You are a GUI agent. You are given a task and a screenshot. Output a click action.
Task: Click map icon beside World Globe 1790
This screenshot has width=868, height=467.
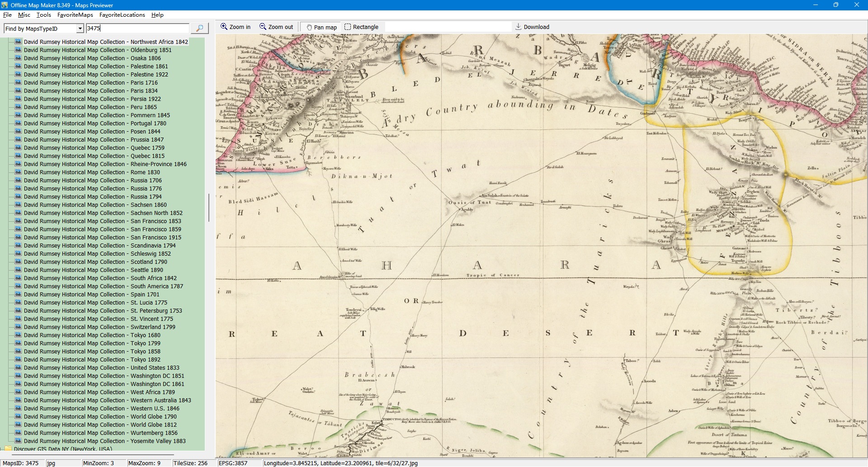[x=18, y=416]
